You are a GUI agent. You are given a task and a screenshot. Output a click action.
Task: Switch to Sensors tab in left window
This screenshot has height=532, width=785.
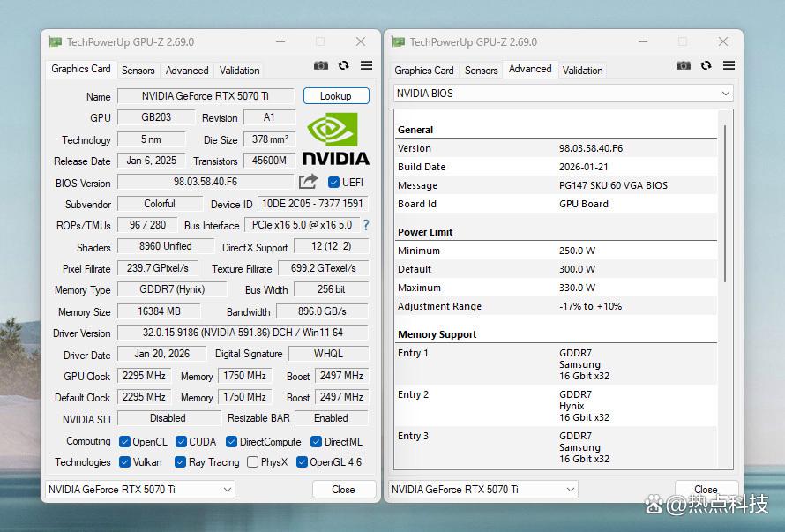point(138,71)
